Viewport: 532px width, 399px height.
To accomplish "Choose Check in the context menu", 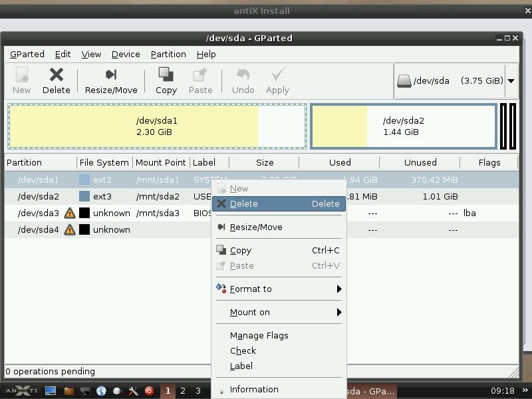I will point(279,351).
